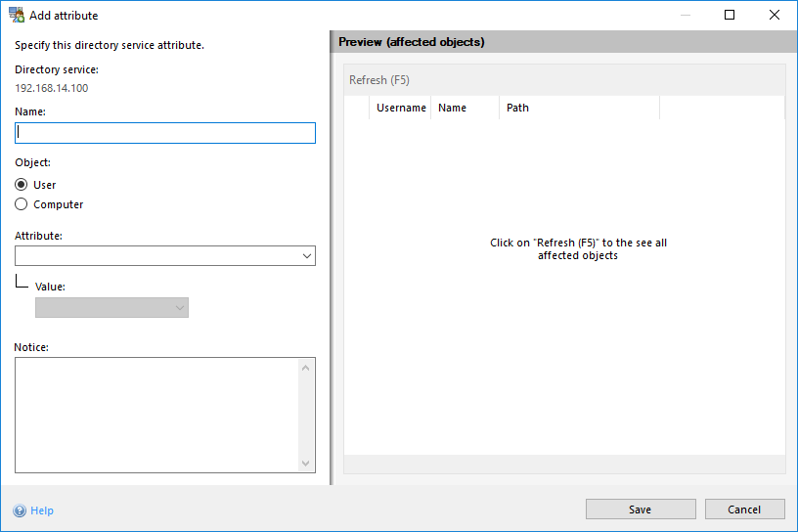Close the Add attribute dialog
This screenshot has width=798, height=532.
coord(775,16)
